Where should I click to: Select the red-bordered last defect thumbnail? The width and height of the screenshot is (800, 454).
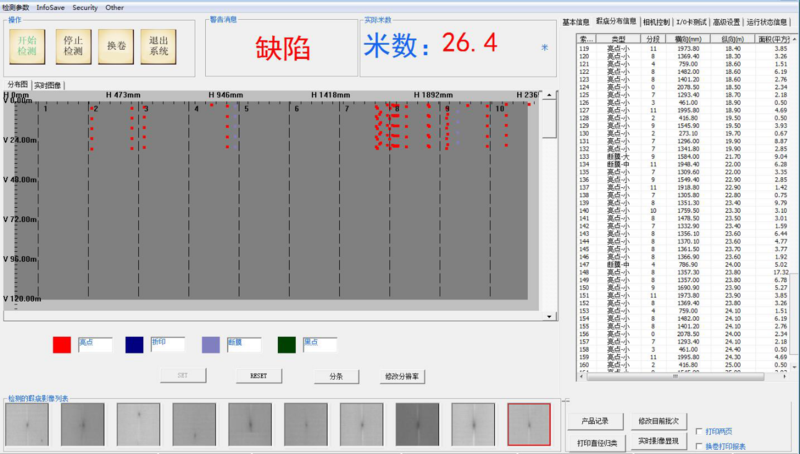(528, 424)
